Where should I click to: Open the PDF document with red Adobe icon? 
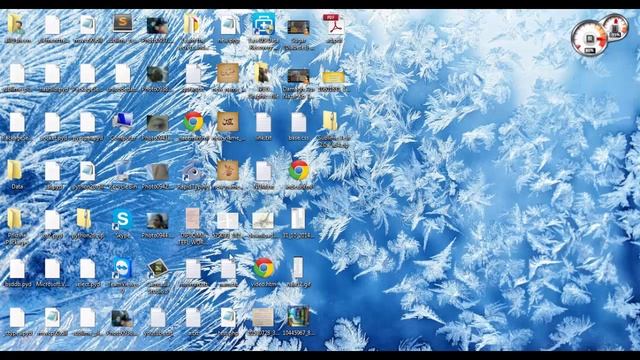coord(333,24)
